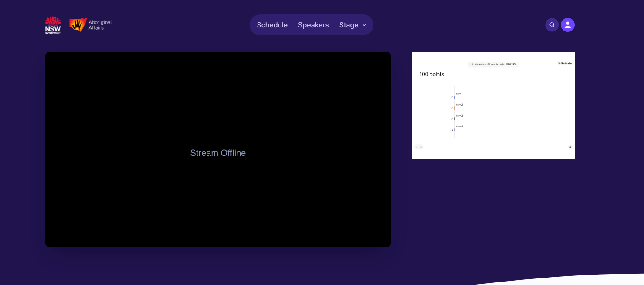This screenshot has height=285, width=644.
Task: Open the user profile avatar icon
Action: click(x=568, y=25)
